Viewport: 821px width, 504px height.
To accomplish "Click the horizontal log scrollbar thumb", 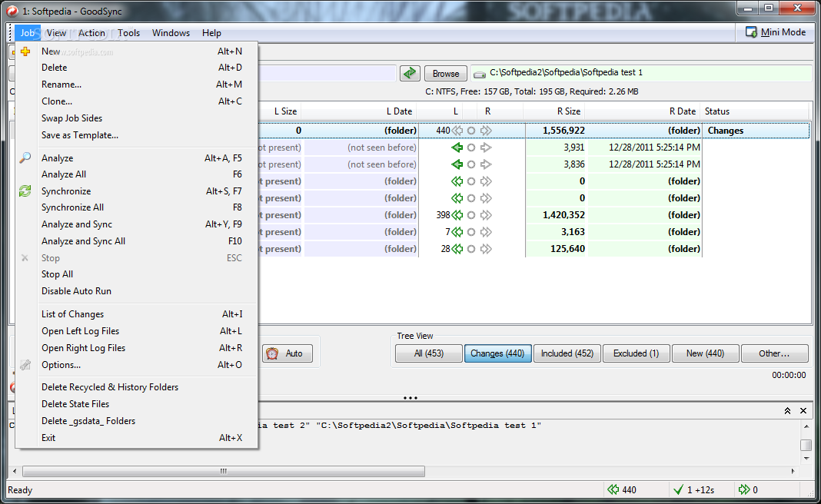I will [224, 471].
